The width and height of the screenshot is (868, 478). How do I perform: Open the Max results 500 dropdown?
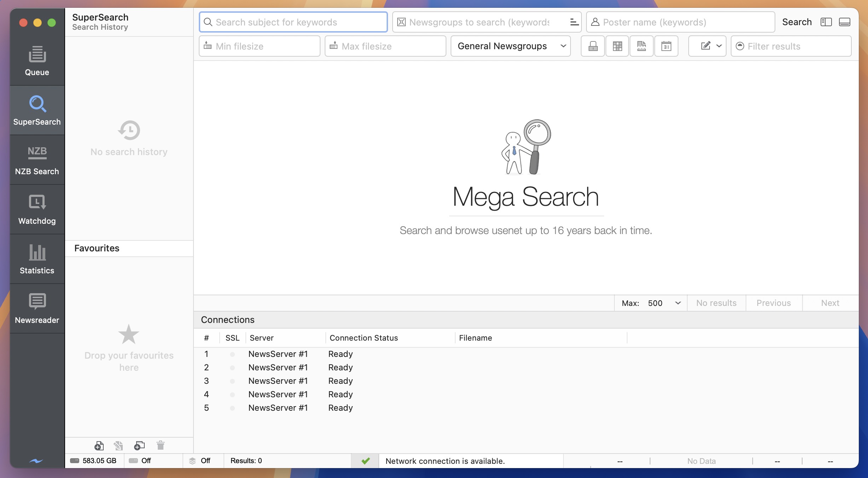click(665, 303)
